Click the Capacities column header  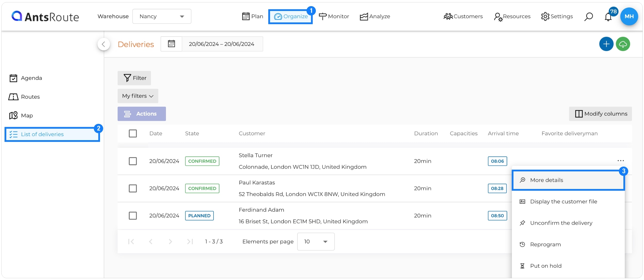pyautogui.click(x=464, y=133)
